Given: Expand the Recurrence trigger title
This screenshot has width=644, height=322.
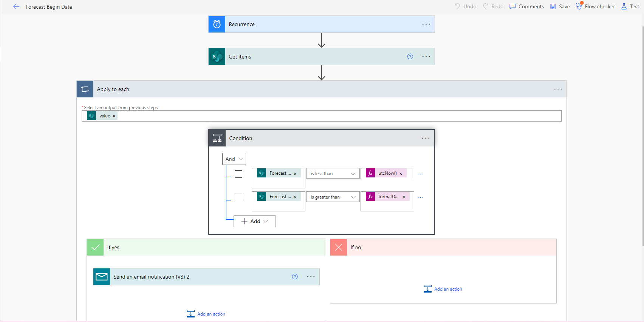Looking at the screenshot, I should tap(242, 24).
